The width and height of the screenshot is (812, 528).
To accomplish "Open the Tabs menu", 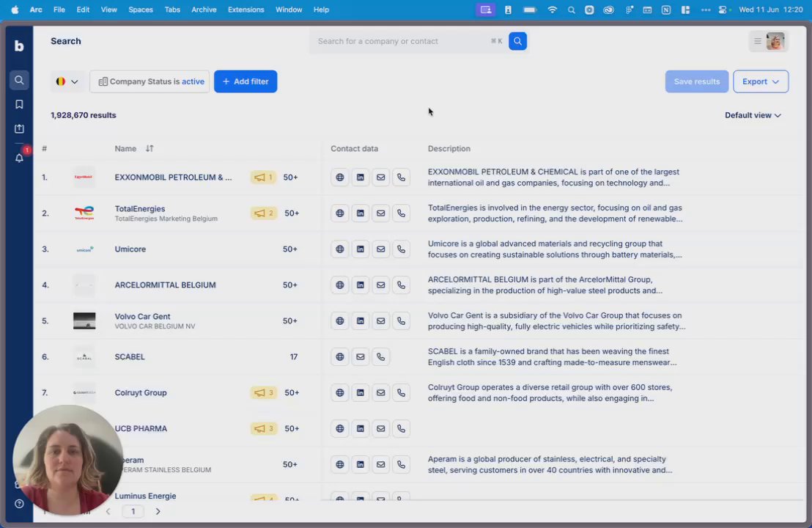I will [172, 10].
